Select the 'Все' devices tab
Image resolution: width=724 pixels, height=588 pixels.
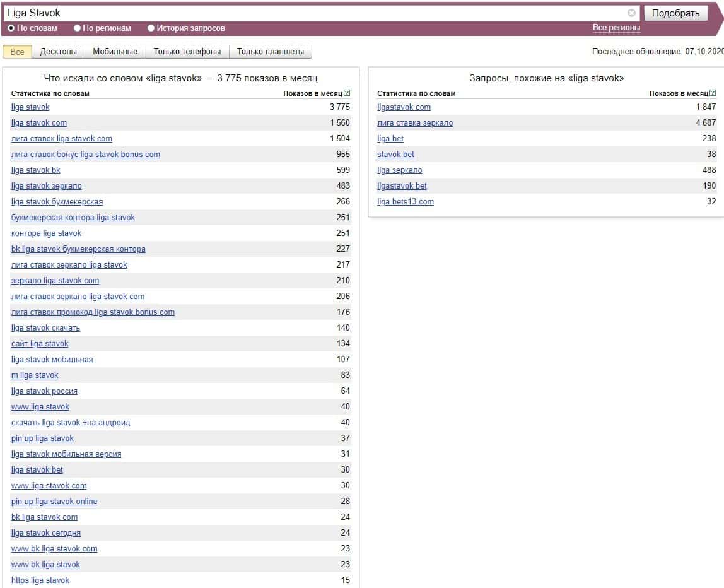pos(17,52)
